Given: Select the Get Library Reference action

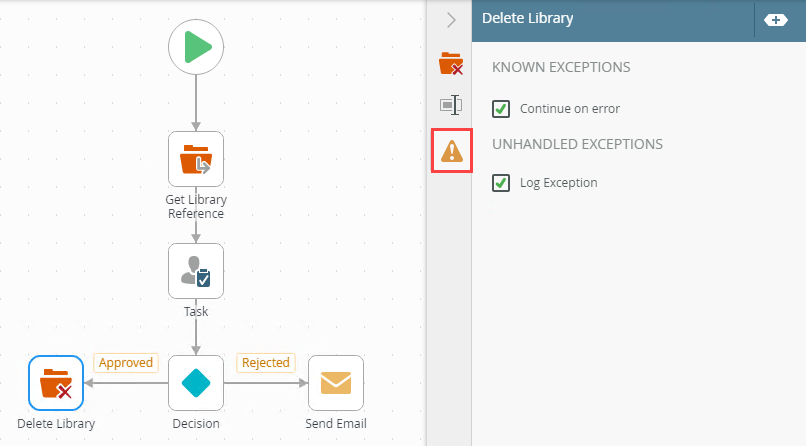Looking at the screenshot, I should coord(196,159).
